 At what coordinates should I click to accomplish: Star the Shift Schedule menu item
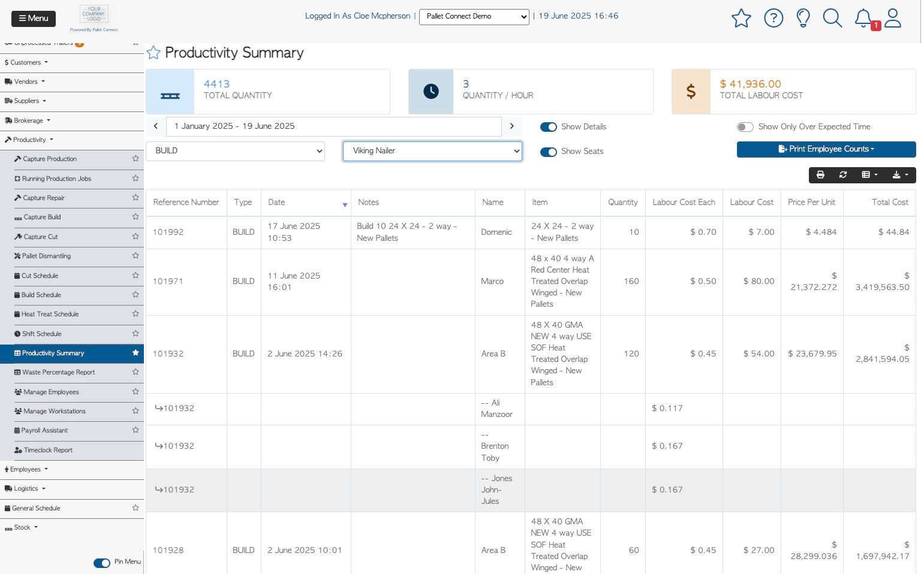[136, 334]
